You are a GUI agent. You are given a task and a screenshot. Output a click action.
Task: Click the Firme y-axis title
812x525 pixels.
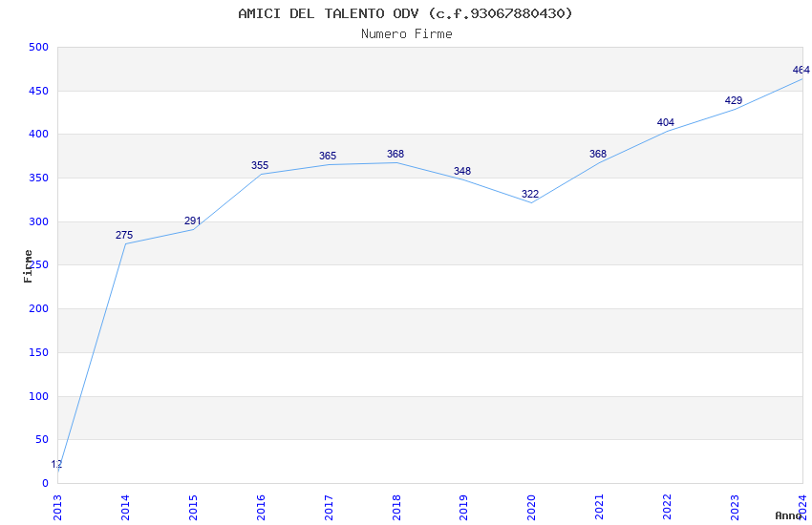28,266
